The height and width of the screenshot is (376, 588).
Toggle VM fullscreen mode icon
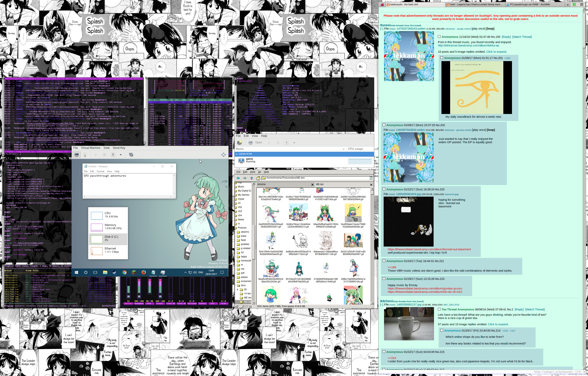pos(223,155)
